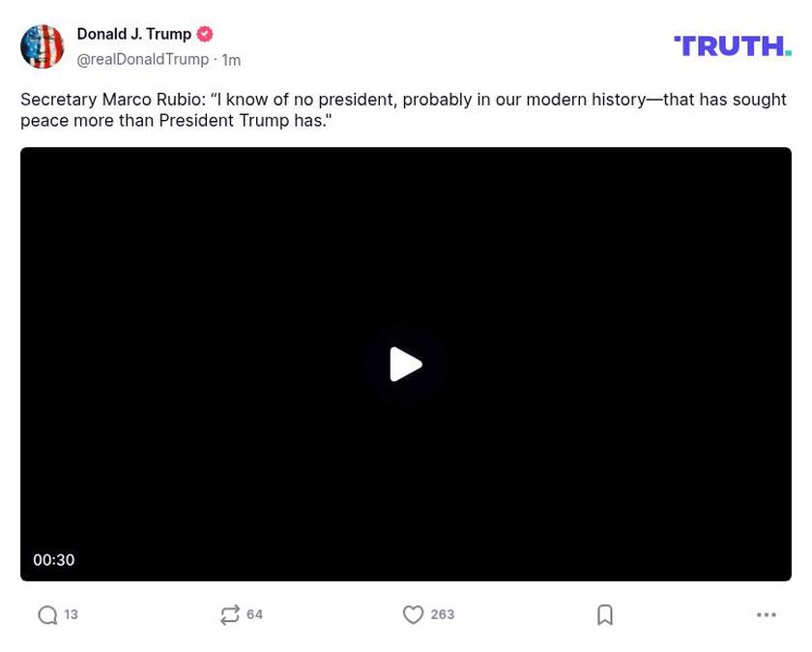Viewport: 812px width, 652px height.
Task: Click the verified badge next to Donald J. Trump
Action: [204, 33]
